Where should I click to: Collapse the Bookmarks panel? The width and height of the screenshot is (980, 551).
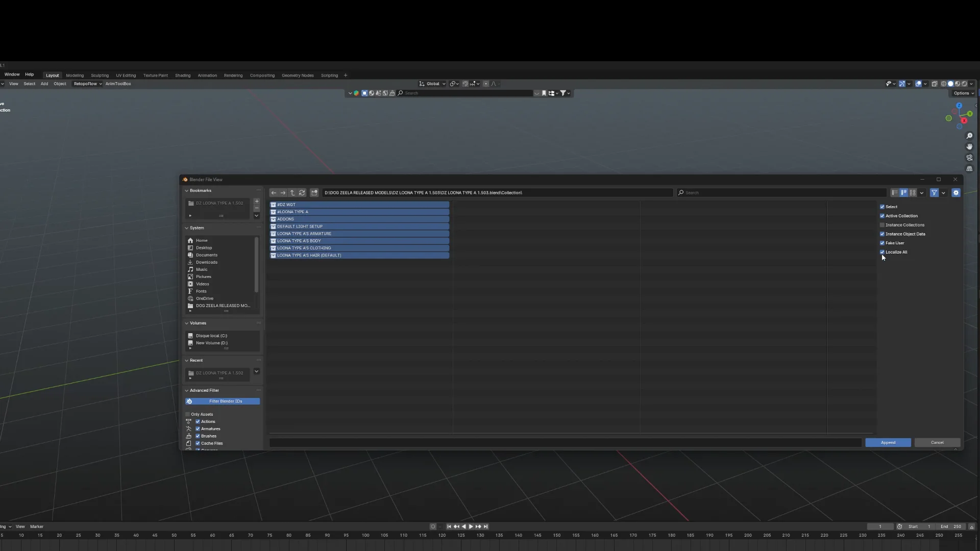(186, 190)
